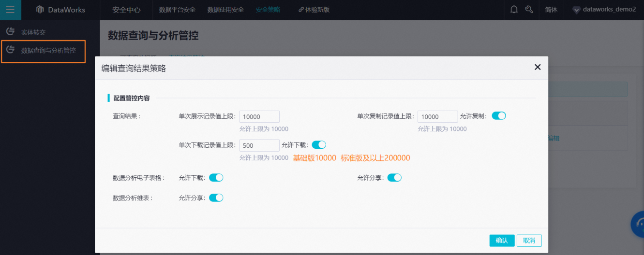Open the dataworks_demo2 account menu

tap(609, 10)
